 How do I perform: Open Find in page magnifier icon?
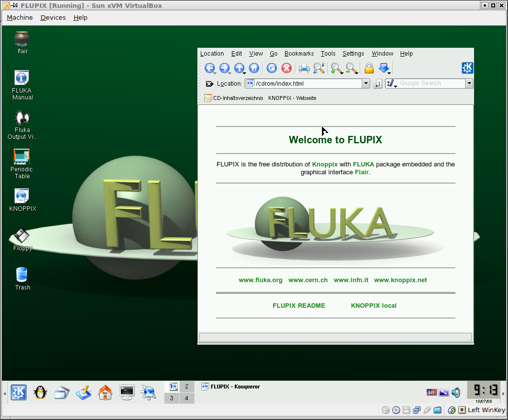coord(319,68)
